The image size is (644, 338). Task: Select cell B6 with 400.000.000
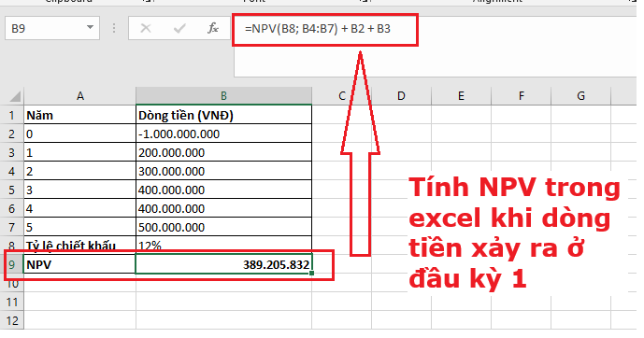(x=223, y=208)
